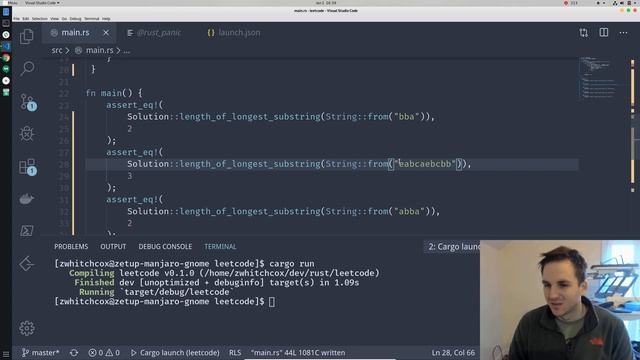Switch to the @rust_panic tab

click(155, 33)
